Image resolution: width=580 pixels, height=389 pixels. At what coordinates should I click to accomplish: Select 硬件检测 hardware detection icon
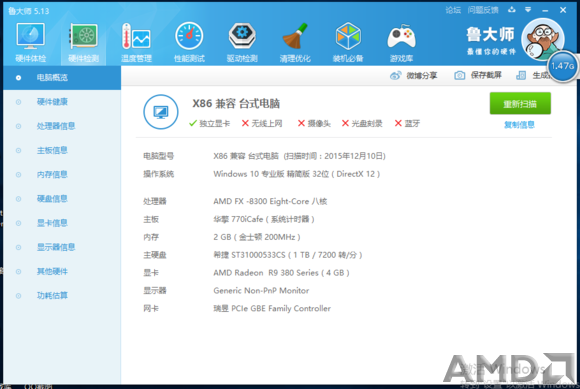(84, 37)
